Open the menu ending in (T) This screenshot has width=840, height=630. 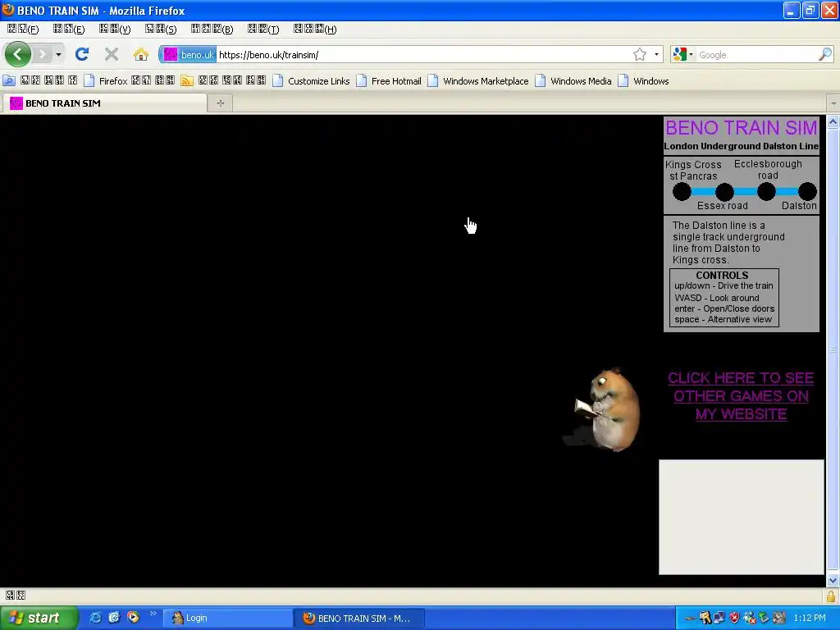pos(263,29)
